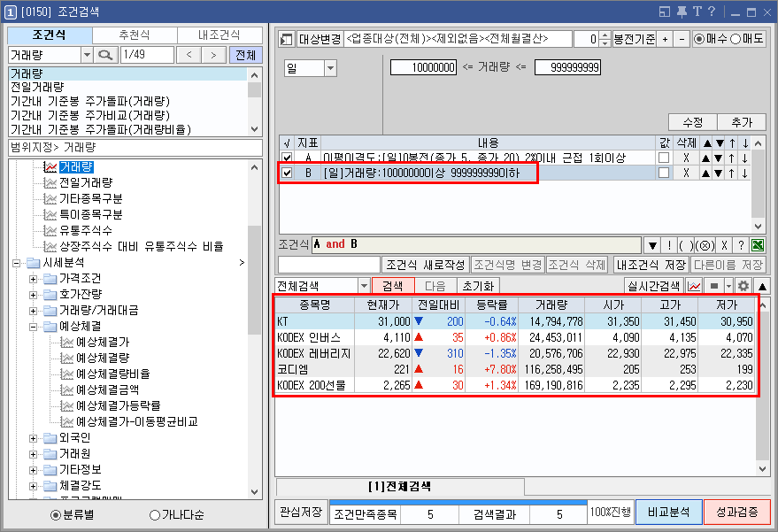Screen dimensions: 778x532
Task: Open the 전체검색 dropdown
Action: [x=364, y=286]
